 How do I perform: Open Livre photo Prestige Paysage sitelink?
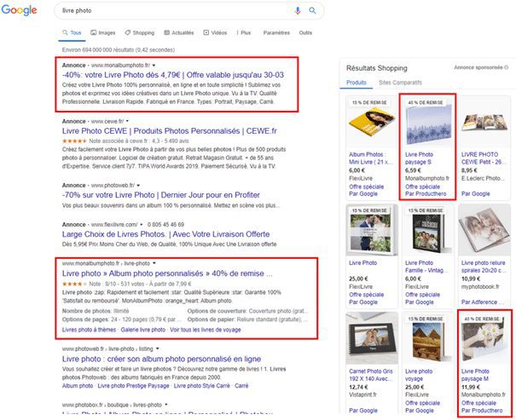[133, 386]
